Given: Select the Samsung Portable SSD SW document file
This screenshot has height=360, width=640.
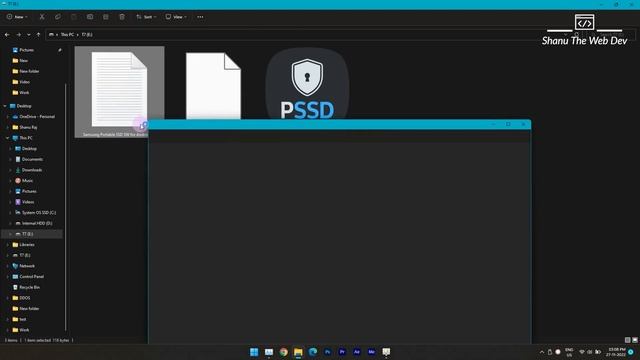Looking at the screenshot, I should pos(119,92).
